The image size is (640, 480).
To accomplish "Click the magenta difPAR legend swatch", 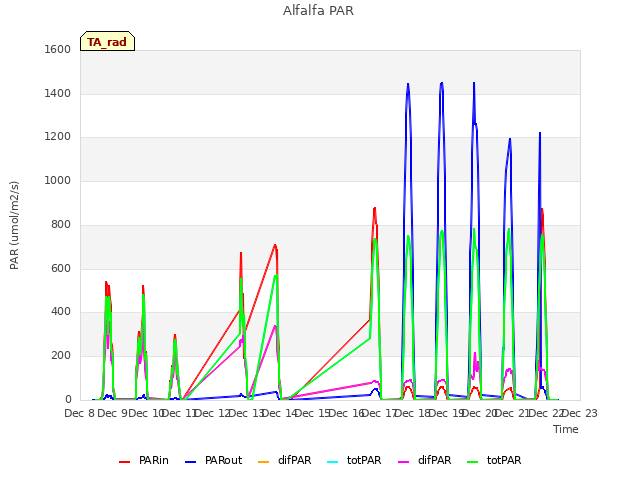I will [x=404, y=462].
